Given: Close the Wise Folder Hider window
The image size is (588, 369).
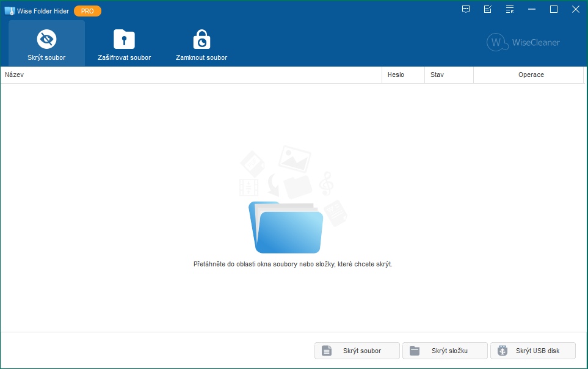Looking at the screenshot, I should click(575, 9).
